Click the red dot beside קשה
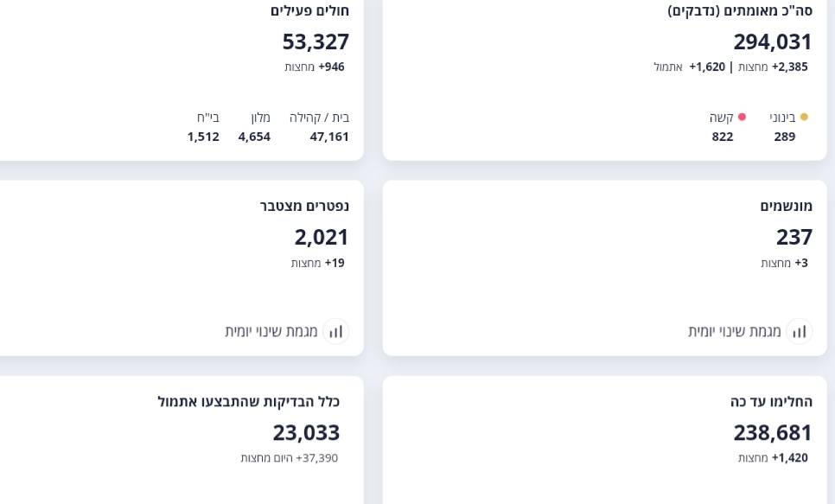 (x=742, y=117)
